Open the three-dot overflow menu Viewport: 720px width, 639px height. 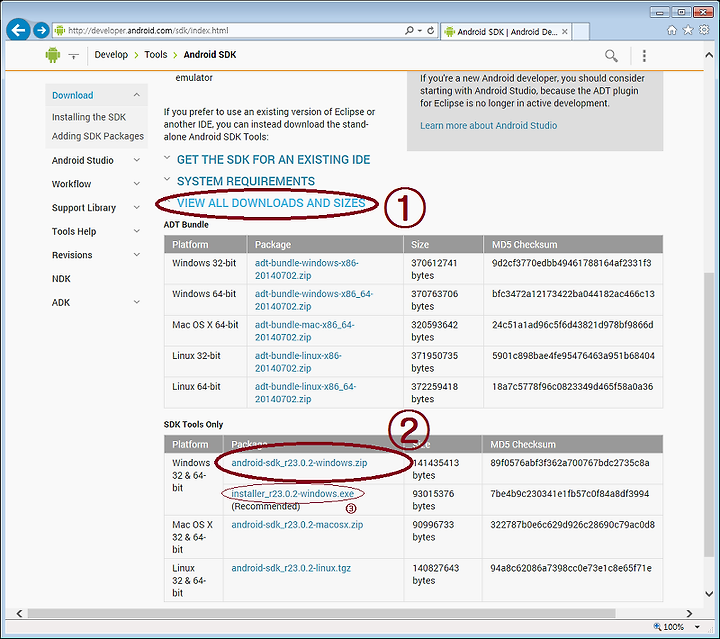pos(644,56)
